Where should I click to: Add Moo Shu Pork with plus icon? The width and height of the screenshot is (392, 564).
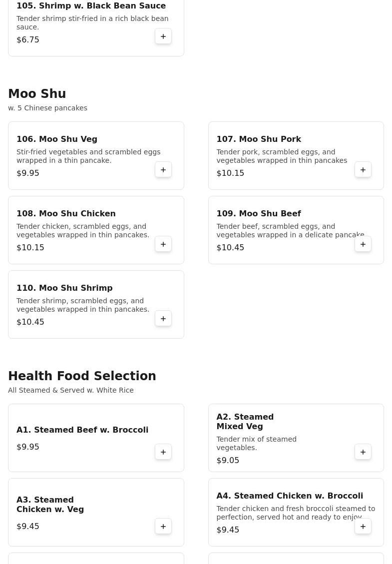[x=363, y=170]
